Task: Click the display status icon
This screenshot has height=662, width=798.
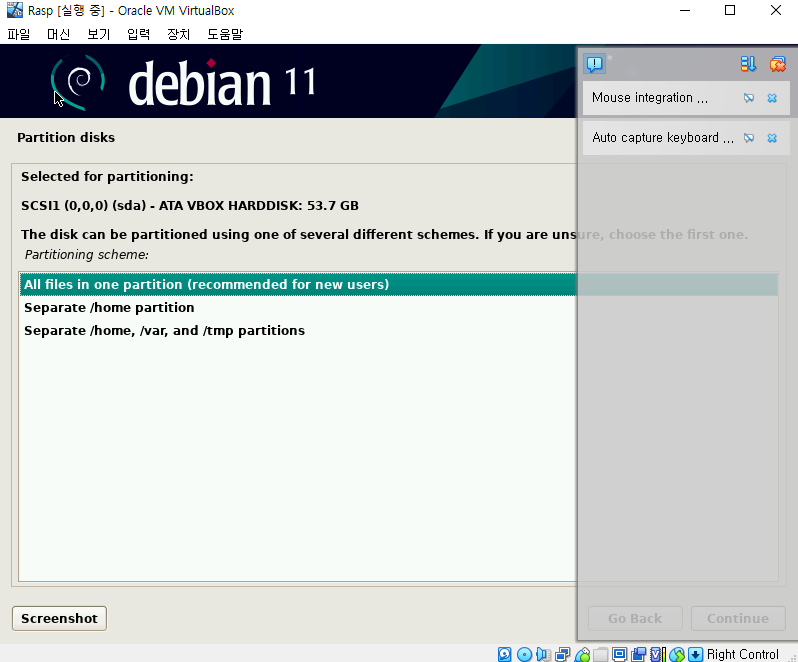Action: [x=619, y=654]
